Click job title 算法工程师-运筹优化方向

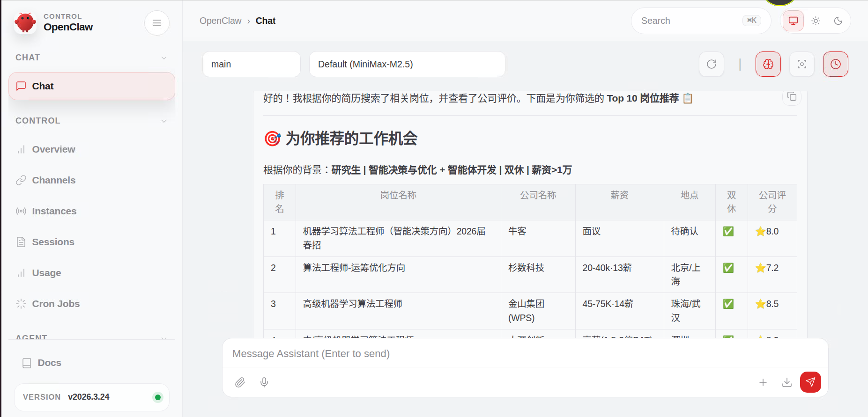354,268
